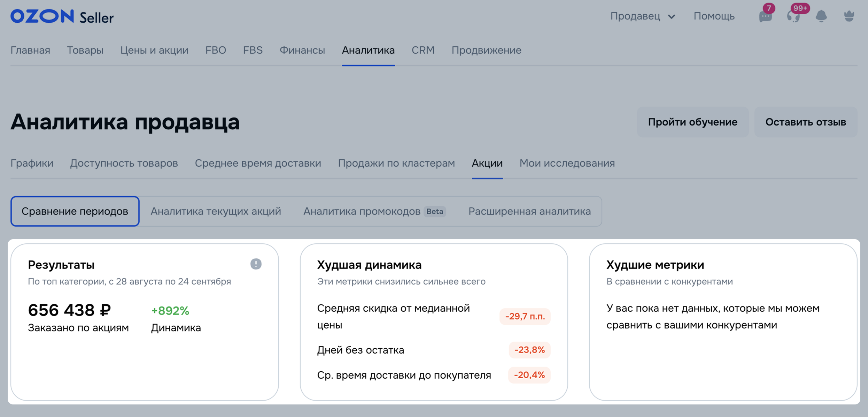868x417 pixels.
Task: Select Расширенная аналитика segment
Action: [529, 211]
